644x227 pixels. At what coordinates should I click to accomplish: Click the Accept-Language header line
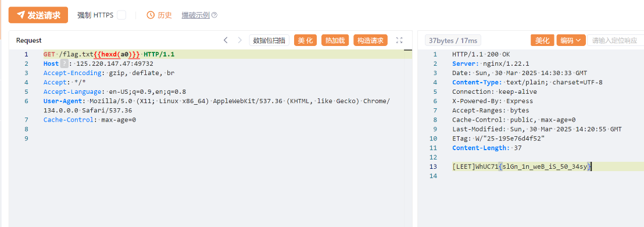(x=115, y=91)
